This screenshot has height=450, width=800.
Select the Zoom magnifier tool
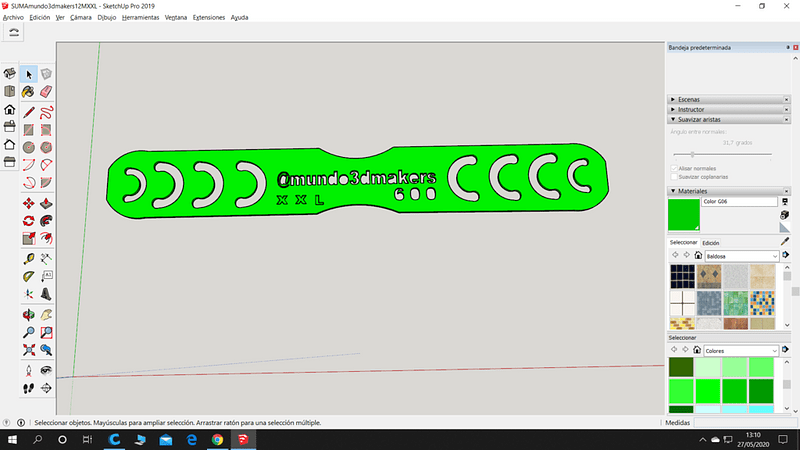tap(29, 333)
